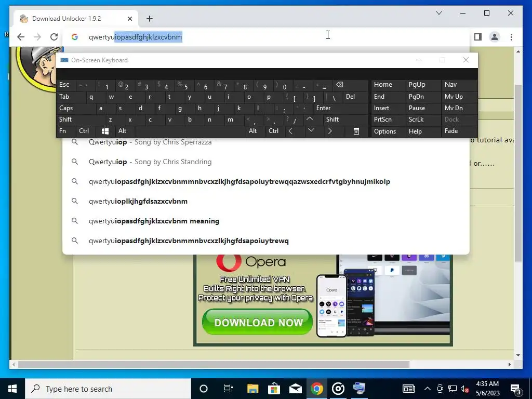Open Chrome's side panel icon
The image size is (532, 399).
(x=478, y=37)
